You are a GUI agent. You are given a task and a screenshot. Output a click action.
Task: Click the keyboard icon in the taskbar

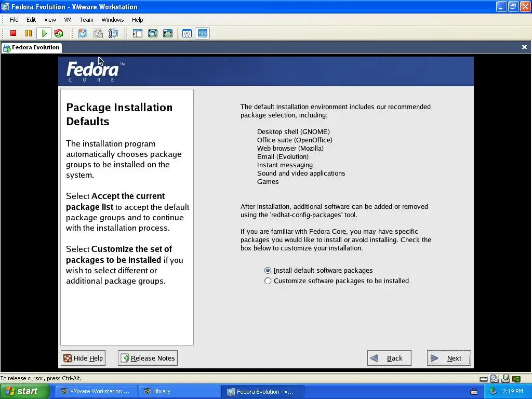[474, 392]
